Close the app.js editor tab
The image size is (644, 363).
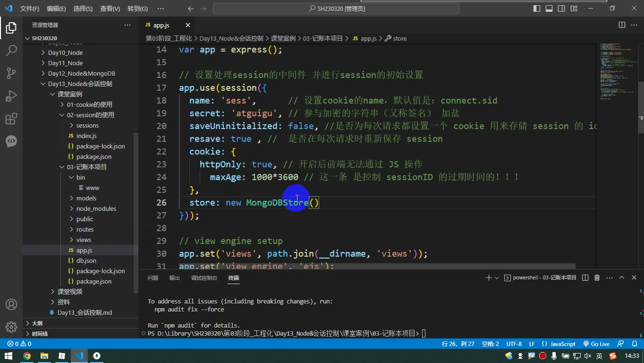188,25
